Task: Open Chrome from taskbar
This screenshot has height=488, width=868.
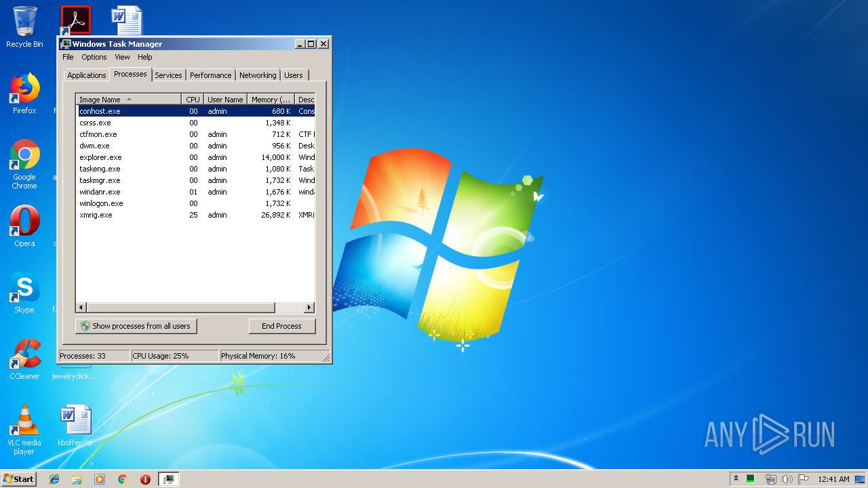Action: coord(122,479)
